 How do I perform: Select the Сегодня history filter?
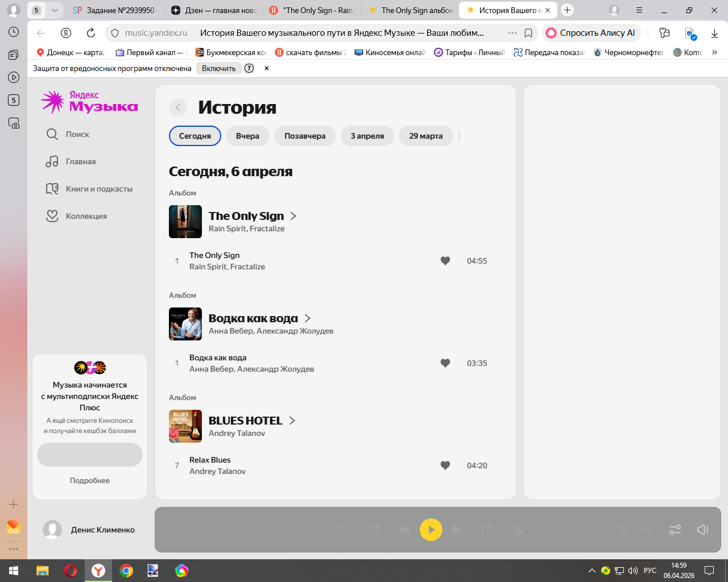pyautogui.click(x=195, y=136)
